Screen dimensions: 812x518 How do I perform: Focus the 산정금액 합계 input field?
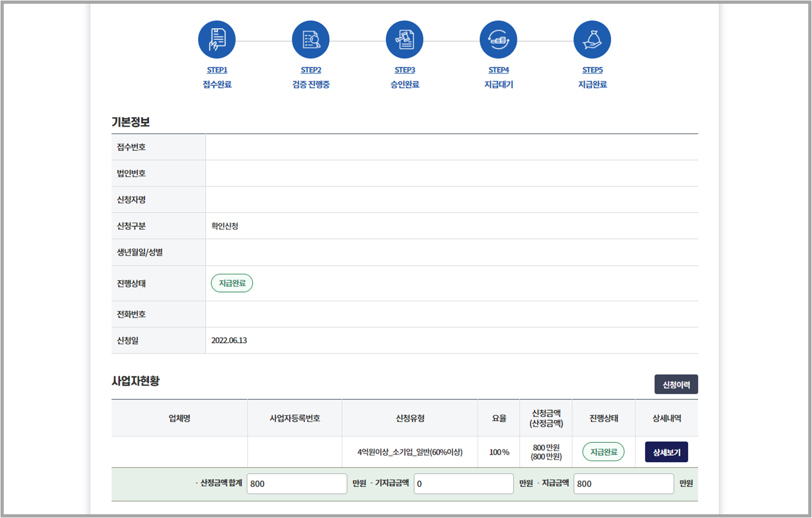pyautogui.click(x=297, y=484)
